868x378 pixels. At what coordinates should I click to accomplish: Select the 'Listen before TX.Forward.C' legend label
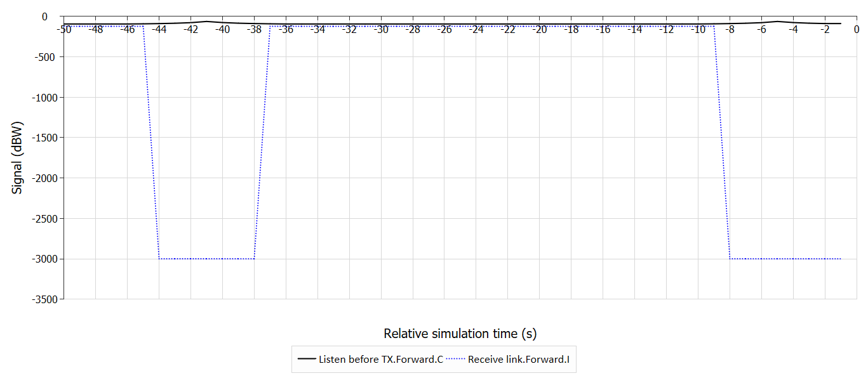tap(380, 359)
